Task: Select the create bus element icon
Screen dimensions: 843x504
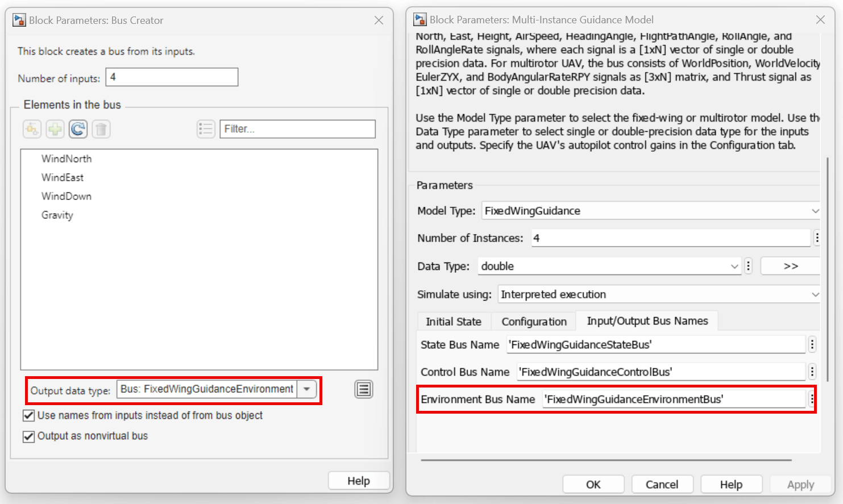Action: click(x=32, y=129)
